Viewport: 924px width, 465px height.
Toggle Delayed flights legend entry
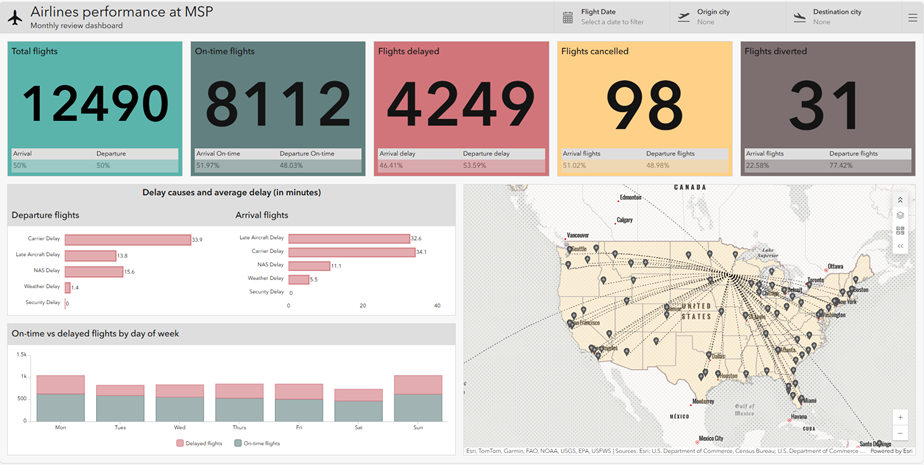click(x=199, y=443)
